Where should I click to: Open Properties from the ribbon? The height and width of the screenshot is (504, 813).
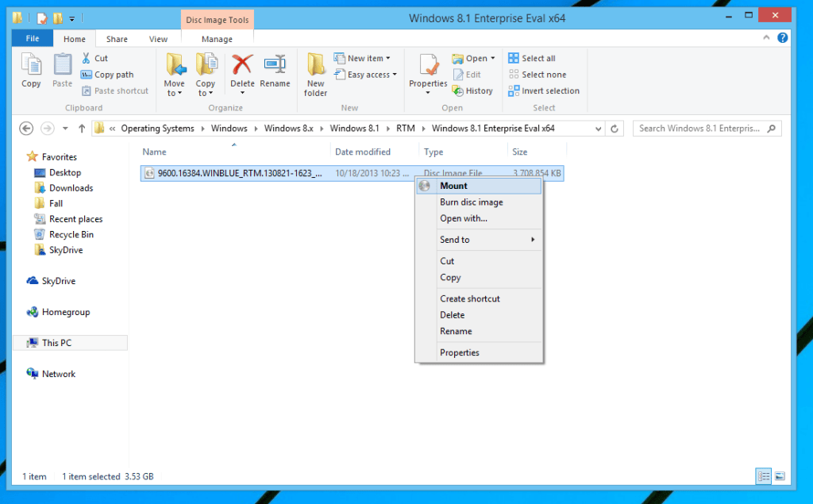[x=428, y=74]
